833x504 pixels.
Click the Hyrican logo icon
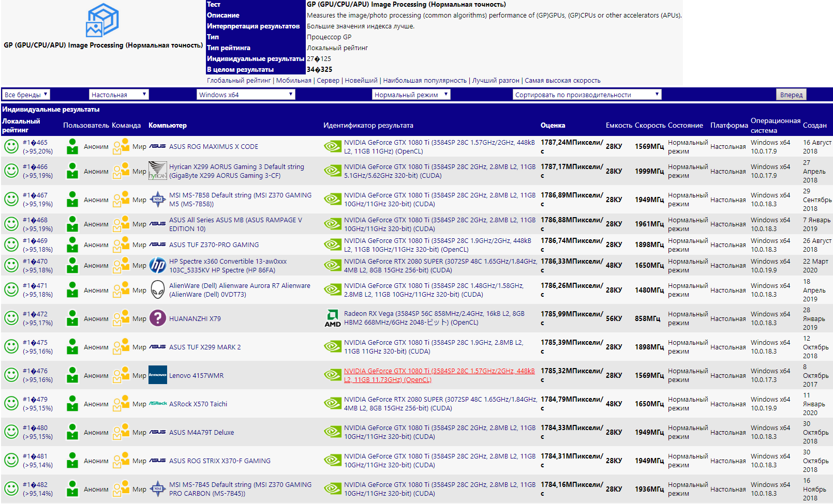click(158, 171)
